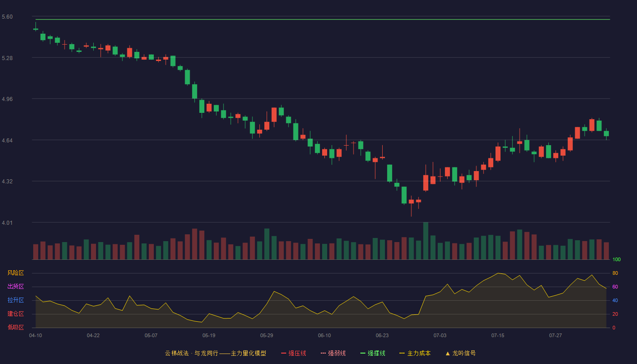This screenshot has height=364, width=637.
Task: Click the tallest volume bar in the chart
Action: (x=426, y=241)
